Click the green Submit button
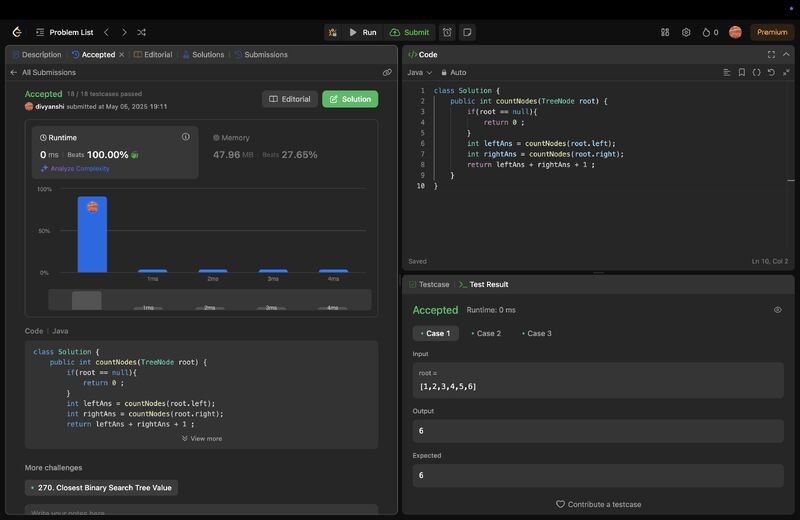This screenshot has height=520, width=800. pyautogui.click(x=410, y=32)
